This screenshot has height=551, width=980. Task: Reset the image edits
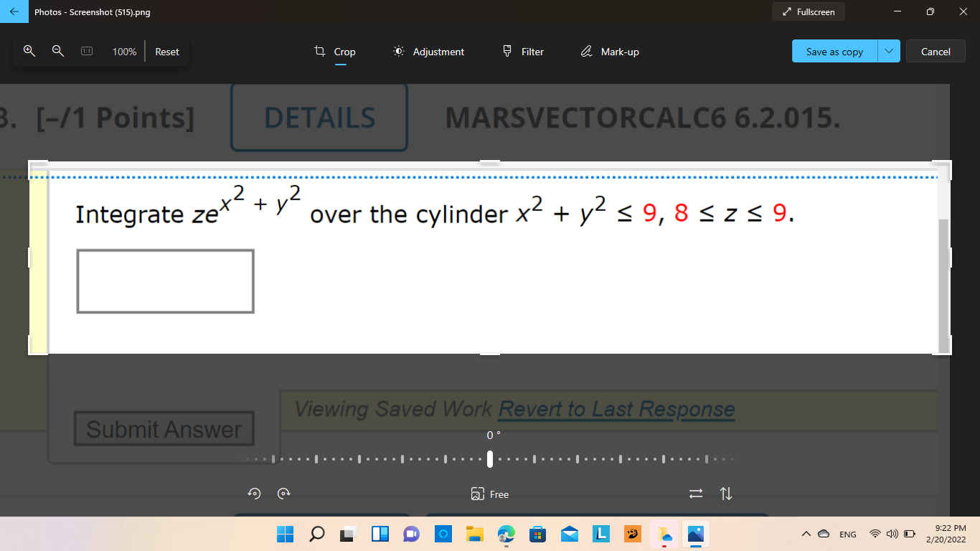coord(166,51)
